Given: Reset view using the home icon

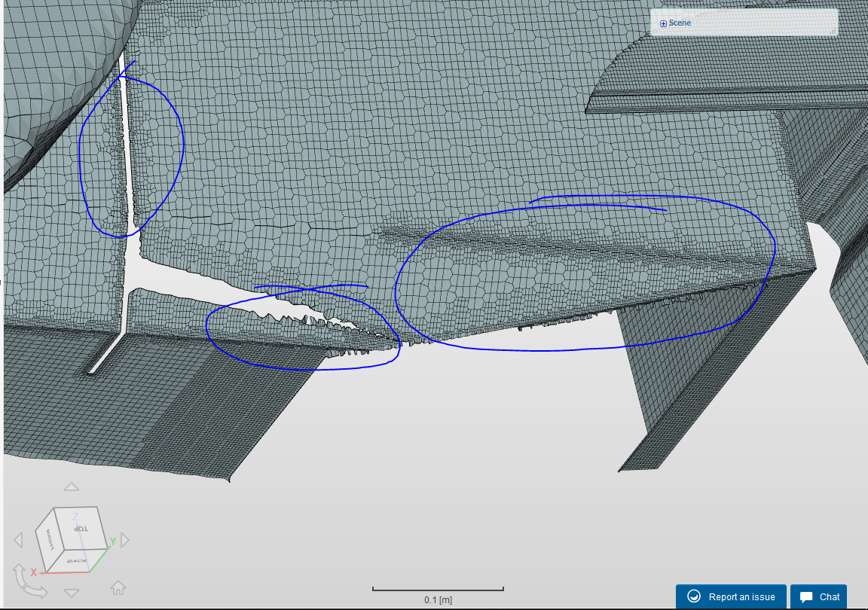Looking at the screenshot, I should 118,587.
